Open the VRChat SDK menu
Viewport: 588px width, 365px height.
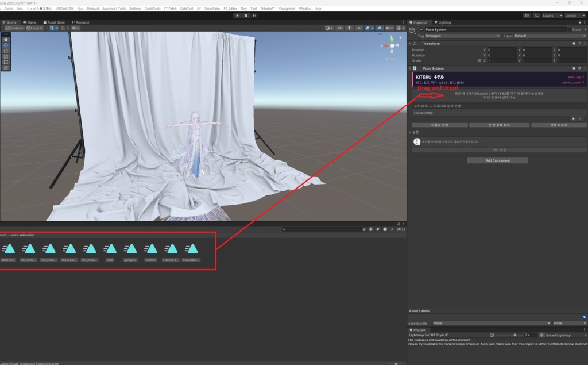(x=64, y=9)
